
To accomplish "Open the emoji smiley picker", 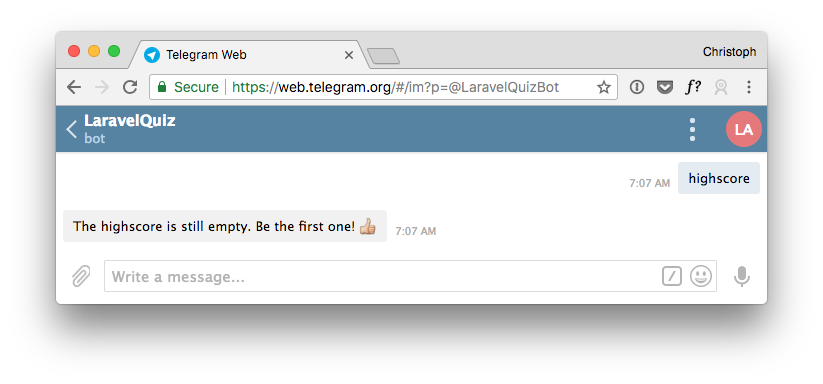I will (x=701, y=276).
